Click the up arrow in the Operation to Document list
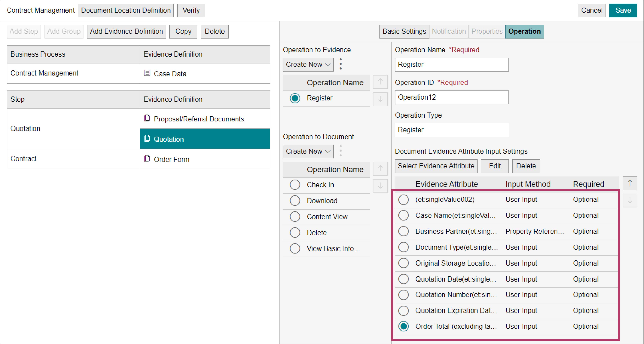Image resolution: width=644 pixels, height=344 pixels. point(380,169)
